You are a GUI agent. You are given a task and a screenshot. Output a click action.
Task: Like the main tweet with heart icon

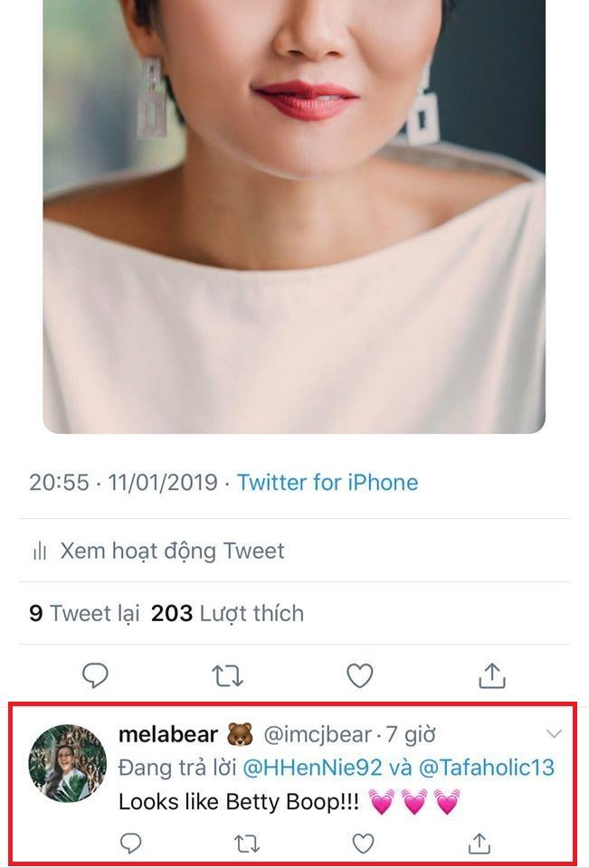tap(360, 675)
